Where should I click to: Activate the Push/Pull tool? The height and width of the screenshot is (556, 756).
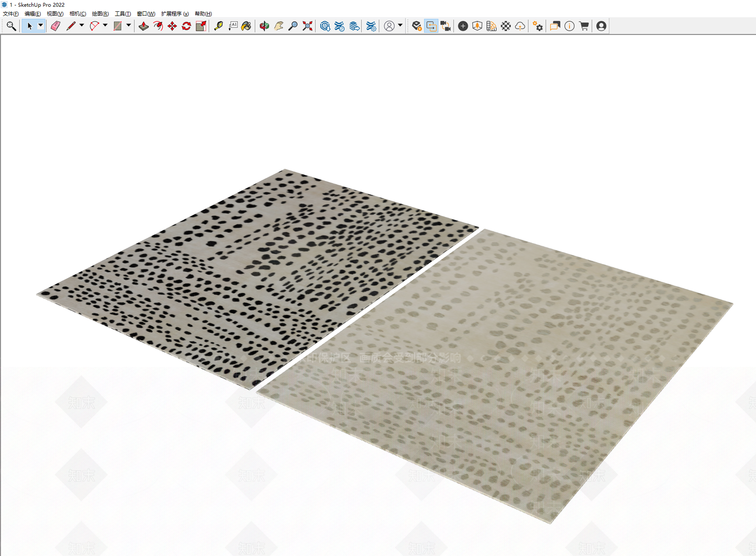coord(144,26)
